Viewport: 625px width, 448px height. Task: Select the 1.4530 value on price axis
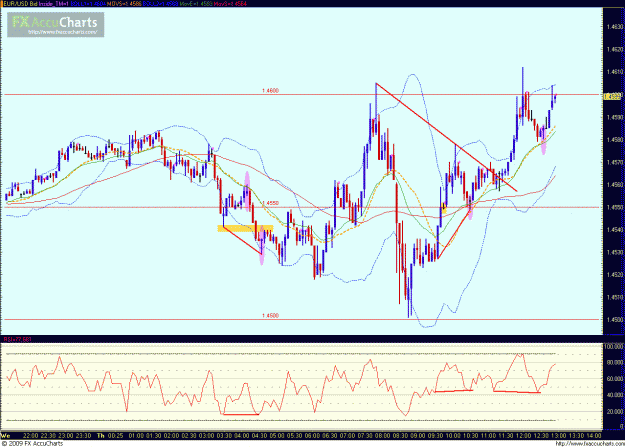click(614, 252)
